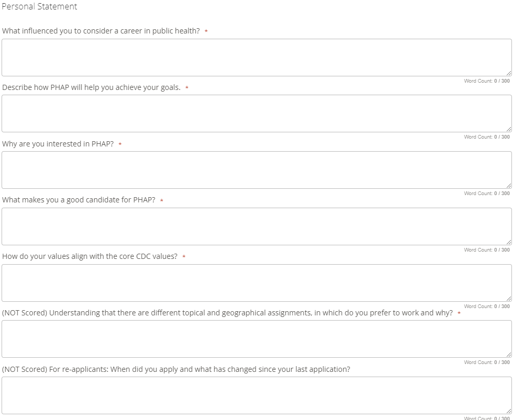
Task: Click the 'Personal Statement' section heading
Action: 40,7
